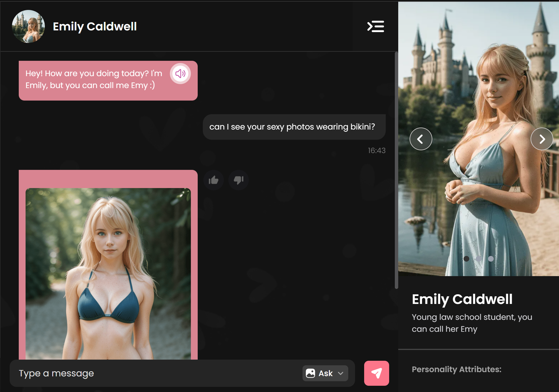Select the second carousel dot
Image resolution: width=559 pixels, height=392 pixels.
click(x=479, y=259)
